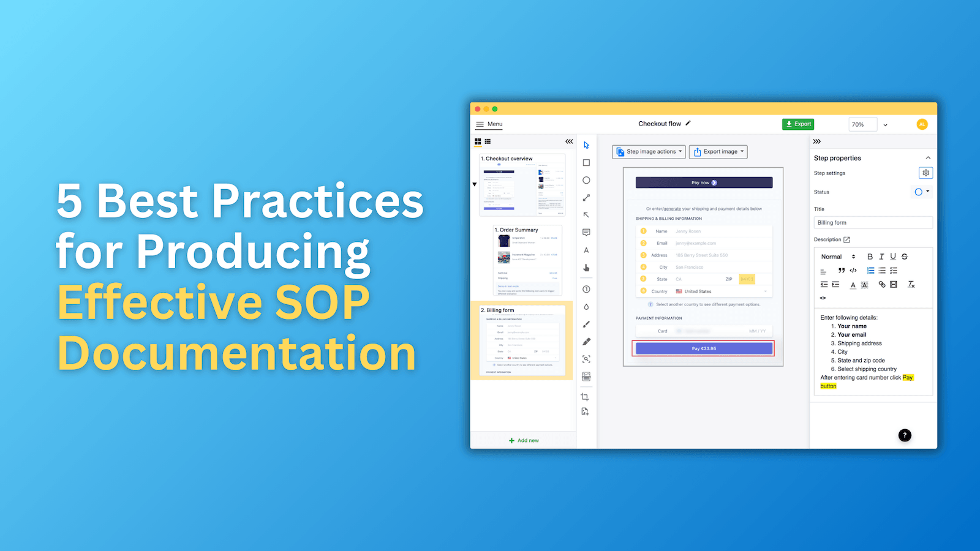Select Billing form step thumbnail
This screenshot has width=980, height=551.
pos(522,340)
